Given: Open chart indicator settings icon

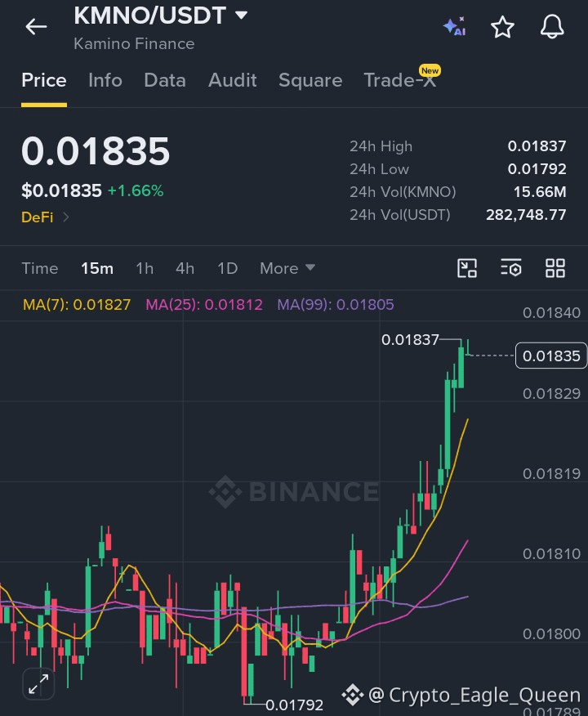Looking at the screenshot, I should tap(511, 268).
